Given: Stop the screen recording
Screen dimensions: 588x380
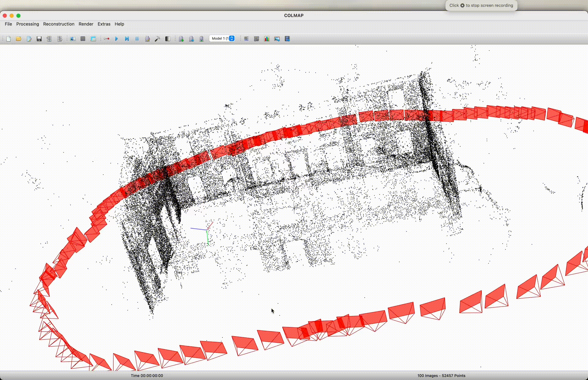Looking at the screenshot, I should [462, 5].
